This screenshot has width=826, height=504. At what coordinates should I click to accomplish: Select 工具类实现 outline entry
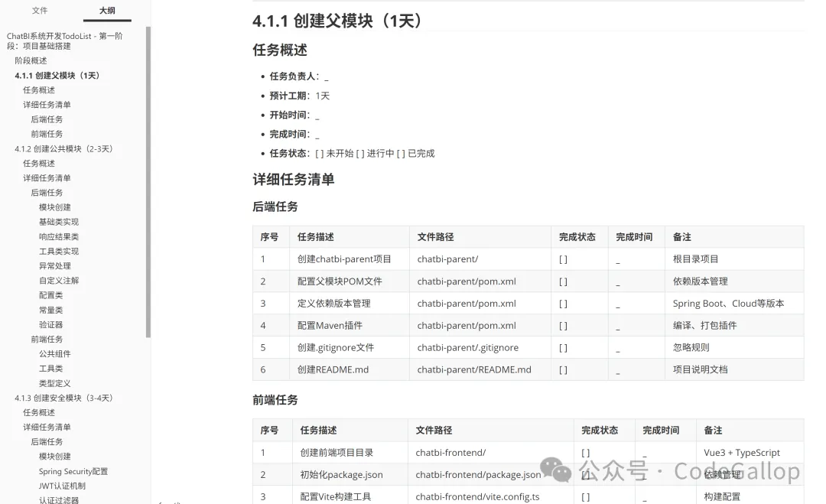pos(58,251)
